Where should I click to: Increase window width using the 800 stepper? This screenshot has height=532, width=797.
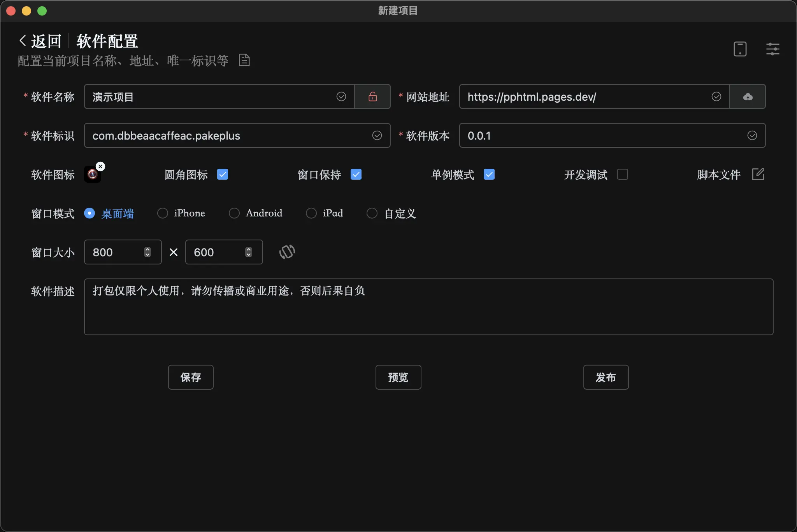147,249
